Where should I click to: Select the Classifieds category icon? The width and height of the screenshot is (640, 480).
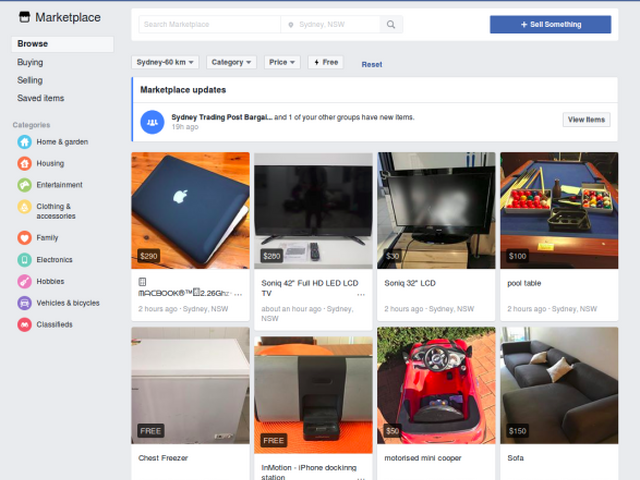24,324
